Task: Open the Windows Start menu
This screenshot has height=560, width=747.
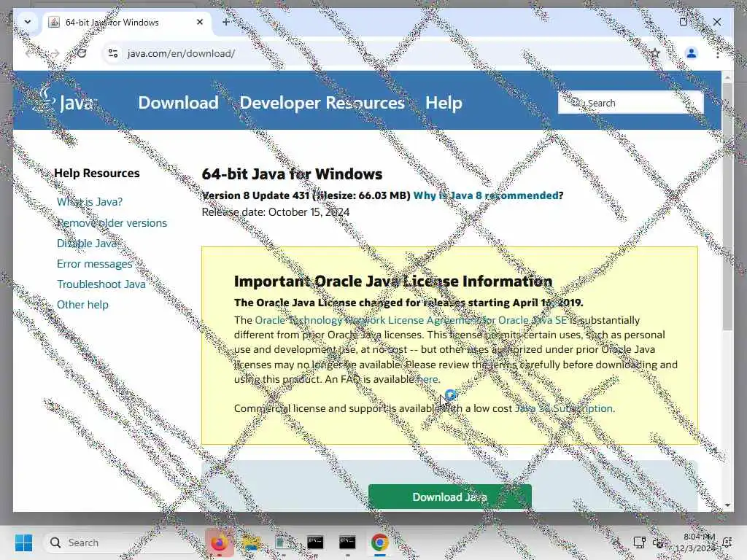Action: click(x=23, y=542)
